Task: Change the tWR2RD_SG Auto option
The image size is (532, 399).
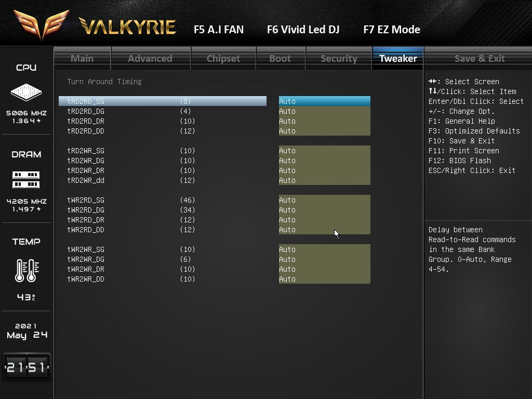Action: pyautogui.click(x=324, y=200)
